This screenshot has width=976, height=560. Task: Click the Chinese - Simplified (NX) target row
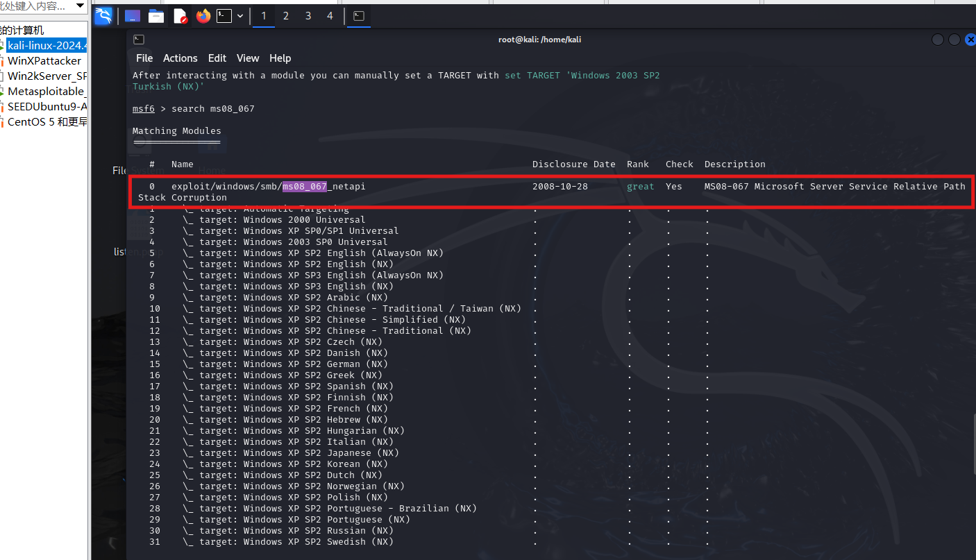click(308, 319)
